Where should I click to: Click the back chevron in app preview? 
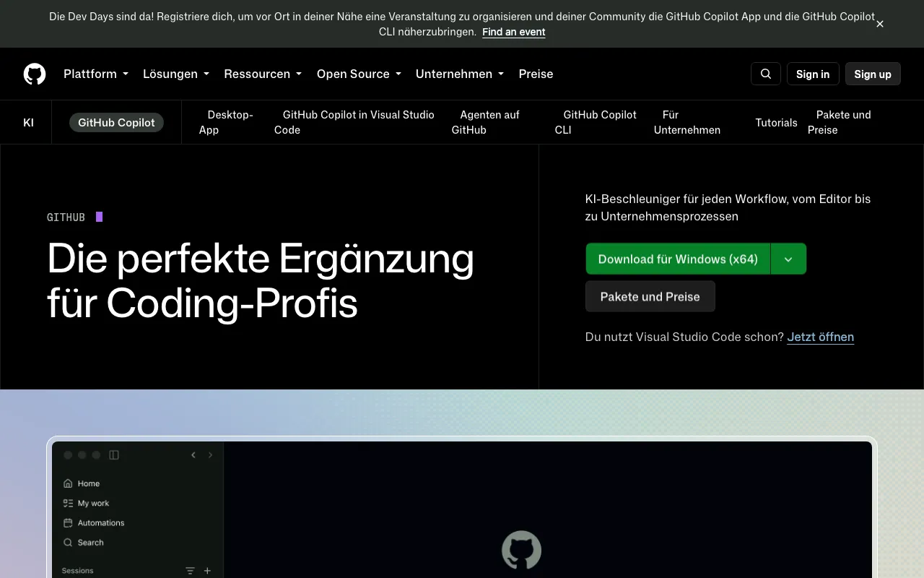tap(193, 455)
